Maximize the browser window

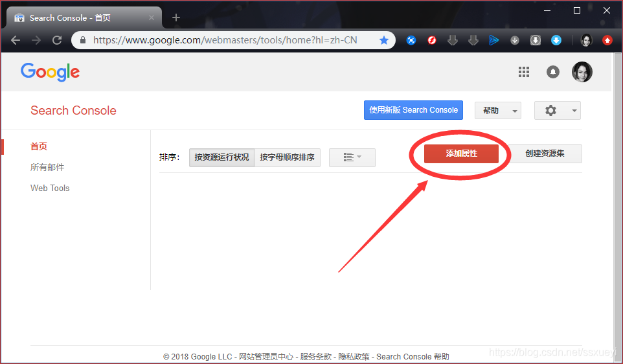577,11
